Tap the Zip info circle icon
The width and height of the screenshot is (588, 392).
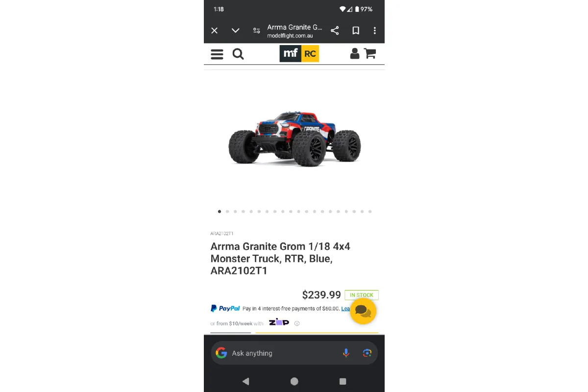click(297, 323)
